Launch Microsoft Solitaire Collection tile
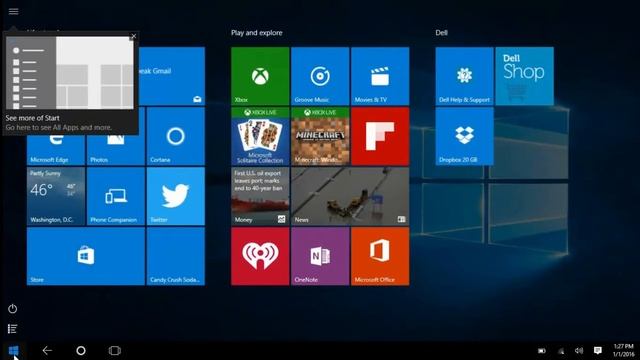This screenshot has width=640, height=360. (x=260, y=136)
